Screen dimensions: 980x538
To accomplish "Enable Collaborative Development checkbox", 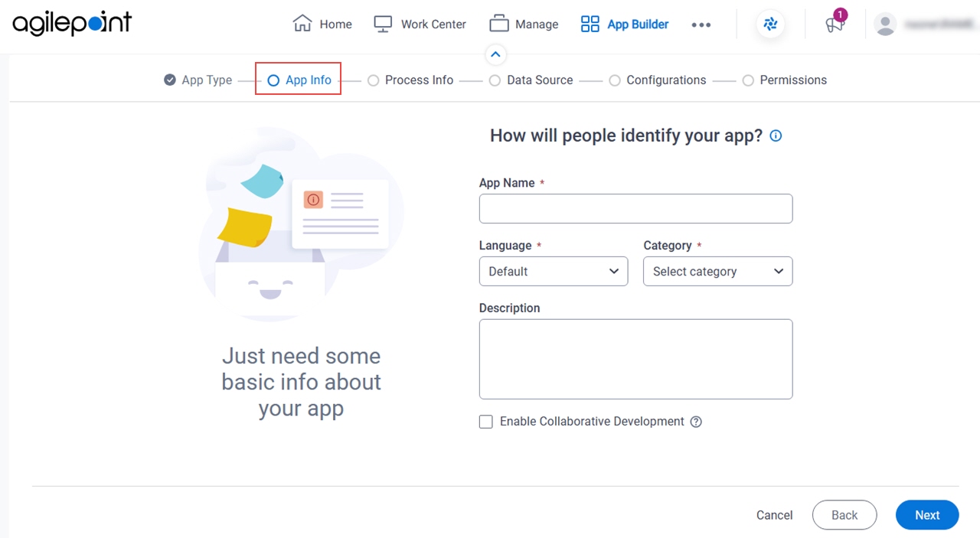I will [x=486, y=422].
